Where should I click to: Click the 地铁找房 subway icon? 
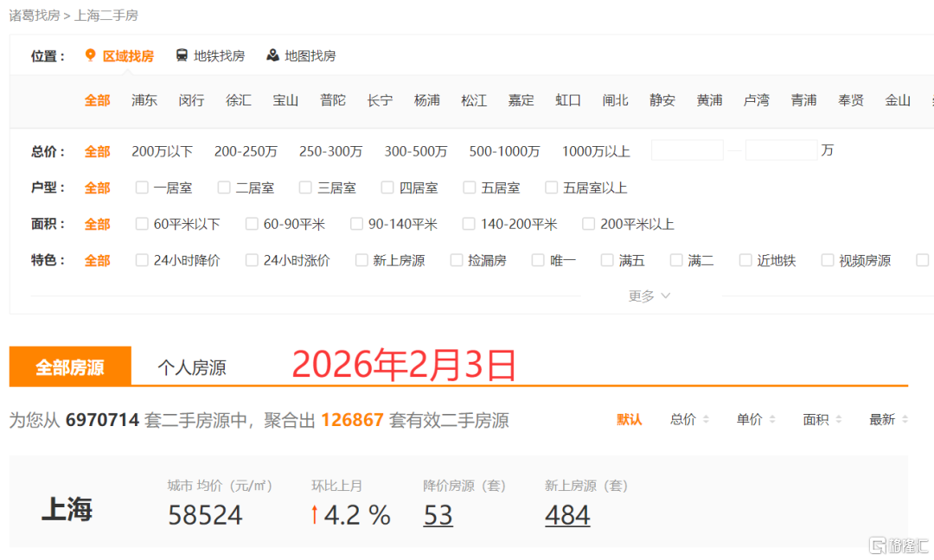[x=182, y=55]
